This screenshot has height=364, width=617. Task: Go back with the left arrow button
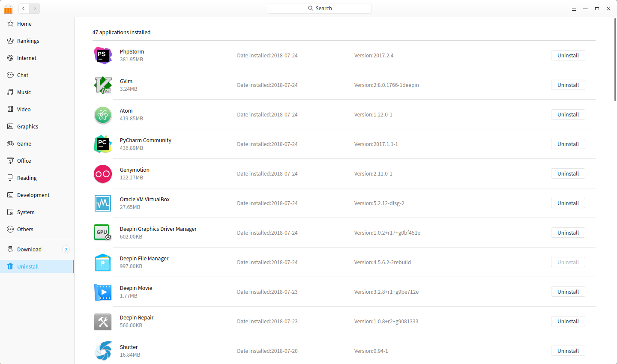(x=24, y=9)
